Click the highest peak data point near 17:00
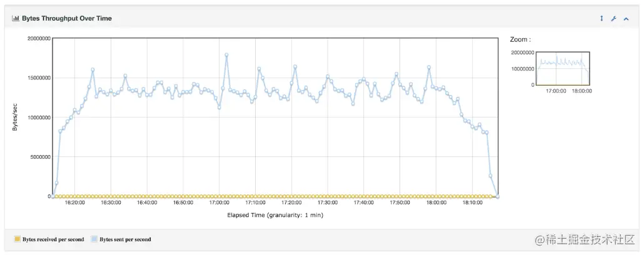Viewport: 644px width, 255px height. tap(226, 54)
